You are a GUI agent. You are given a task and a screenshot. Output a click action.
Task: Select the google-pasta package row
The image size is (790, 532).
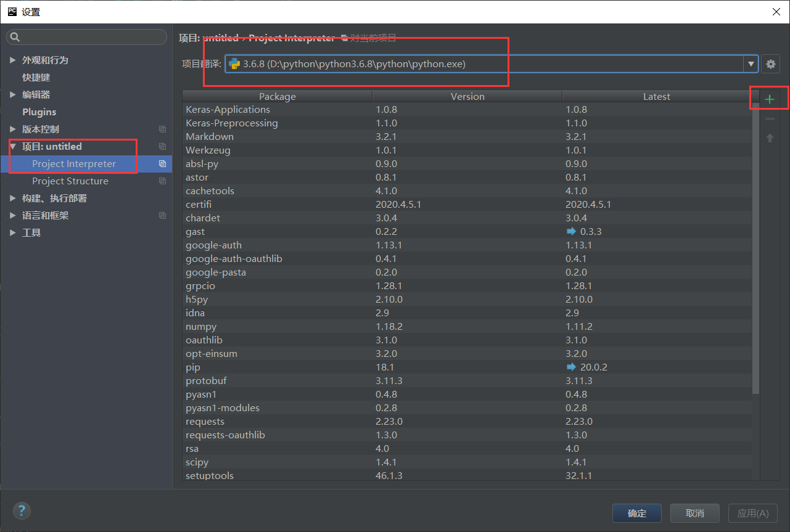tap(467, 272)
